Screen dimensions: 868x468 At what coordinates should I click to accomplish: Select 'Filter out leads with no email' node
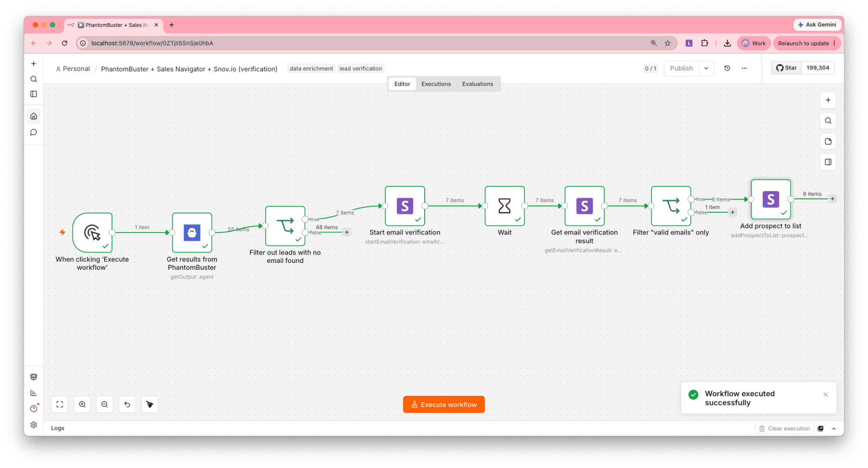285,226
